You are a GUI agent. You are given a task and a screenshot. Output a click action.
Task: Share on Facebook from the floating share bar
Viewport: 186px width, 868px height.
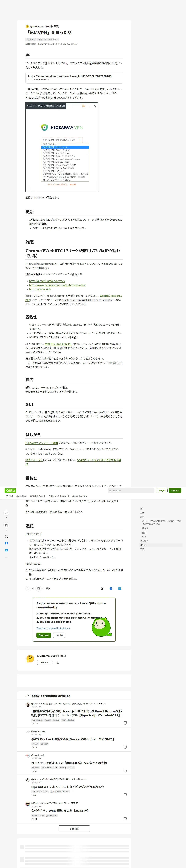pos(6,543)
